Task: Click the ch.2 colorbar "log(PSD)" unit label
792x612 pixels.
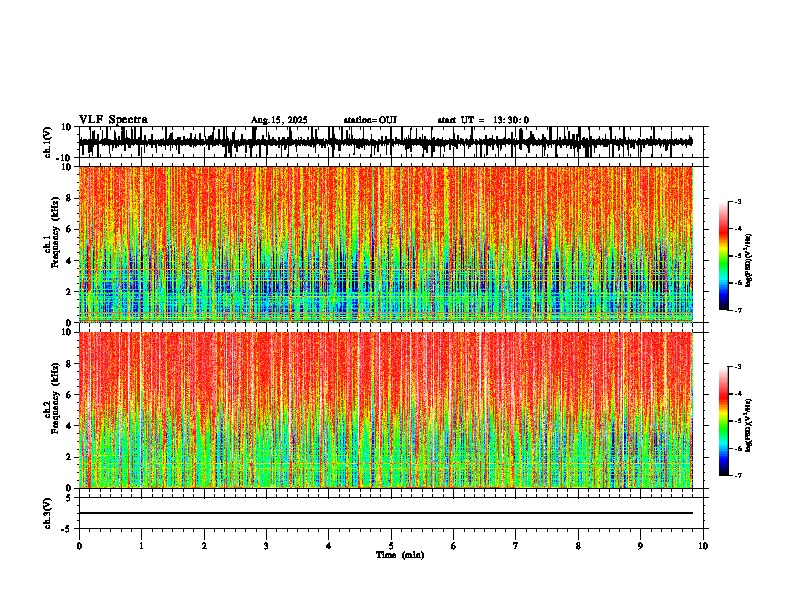Action: pos(748,425)
